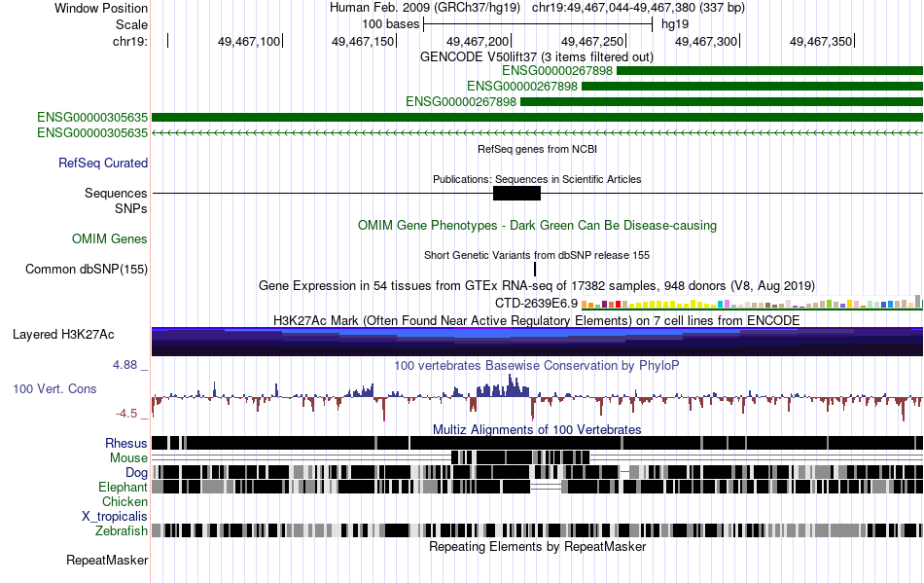
Task: Click the colored GTEx tissue expression bar chart
Action: tap(752, 303)
